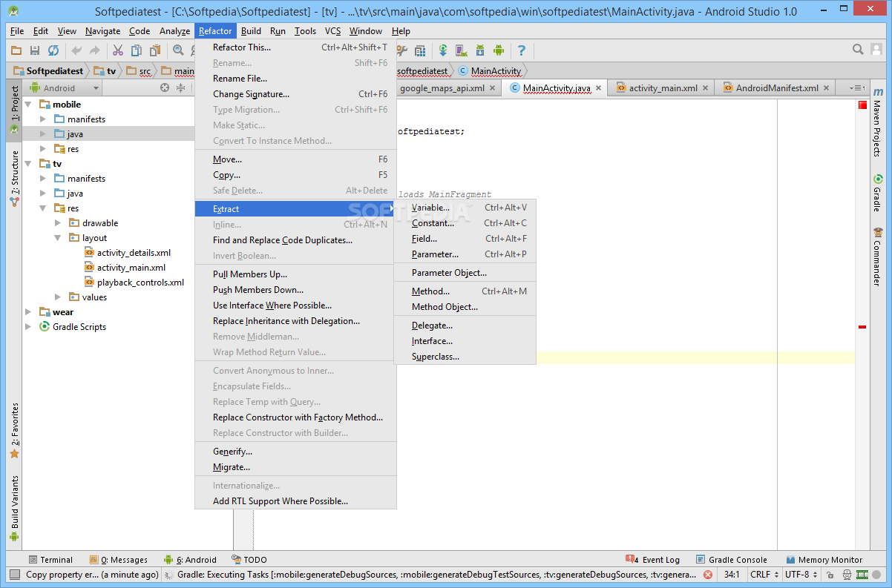Choose Extract Variable... submenu item
The image size is (892, 588).
tap(465, 208)
